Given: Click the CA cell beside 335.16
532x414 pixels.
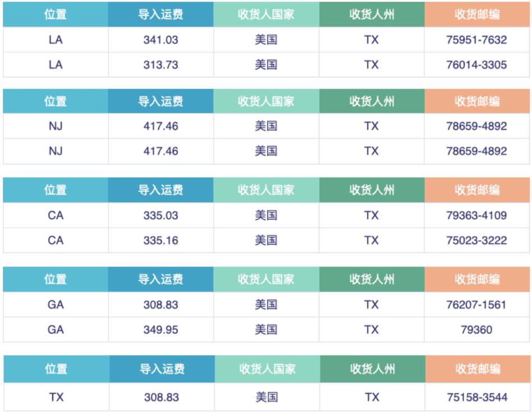Looking at the screenshot, I should 56,240.
